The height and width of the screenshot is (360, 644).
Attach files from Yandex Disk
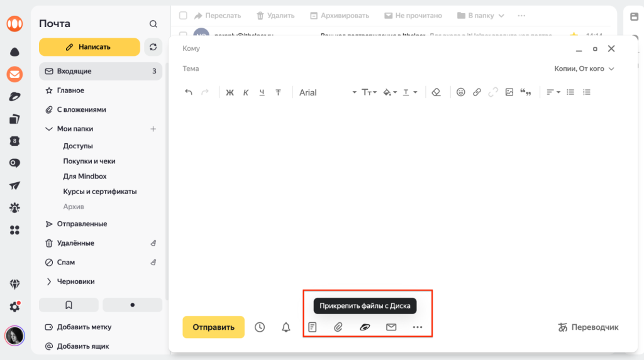(x=365, y=327)
